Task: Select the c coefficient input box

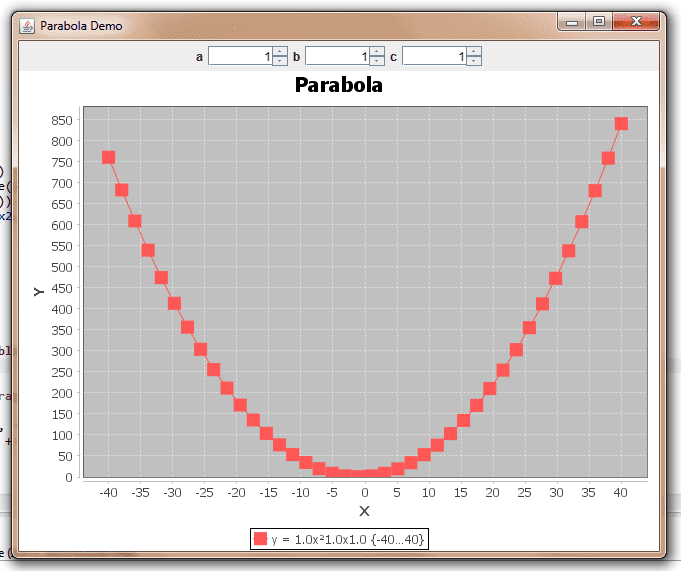Action: point(434,57)
